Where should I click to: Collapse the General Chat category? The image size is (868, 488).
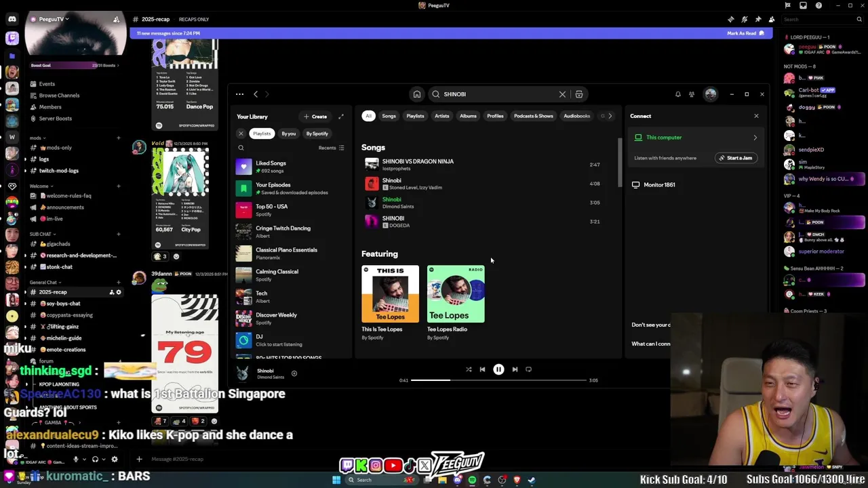[44, 283]
